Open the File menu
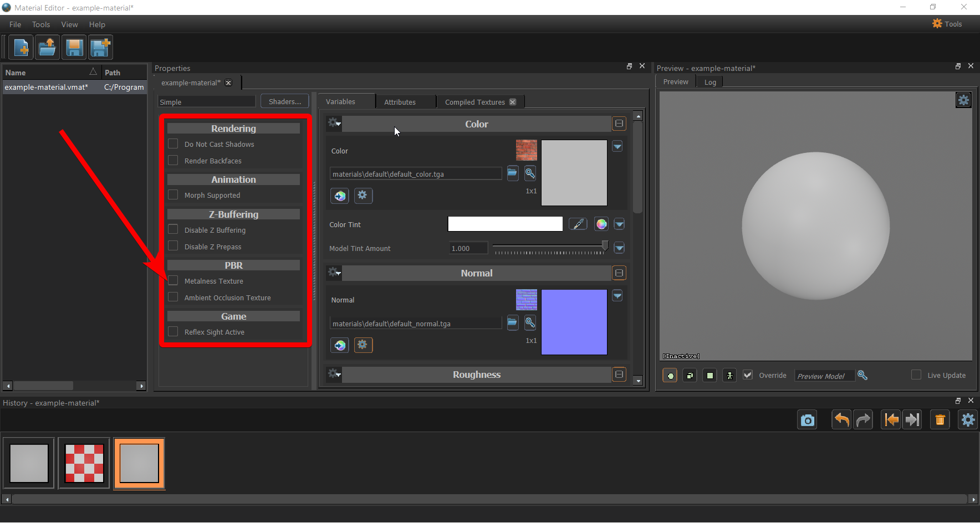980x523 pixels. [15, 24]
